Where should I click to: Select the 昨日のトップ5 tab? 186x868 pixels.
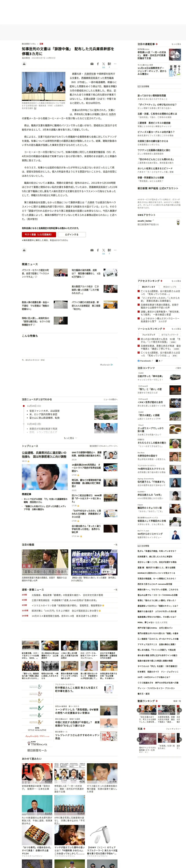[170, 287]
